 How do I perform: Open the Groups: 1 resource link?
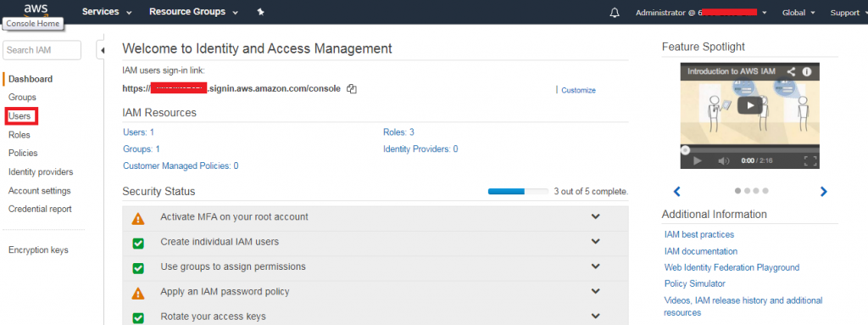pyautogui.click(x=142, y=148)
